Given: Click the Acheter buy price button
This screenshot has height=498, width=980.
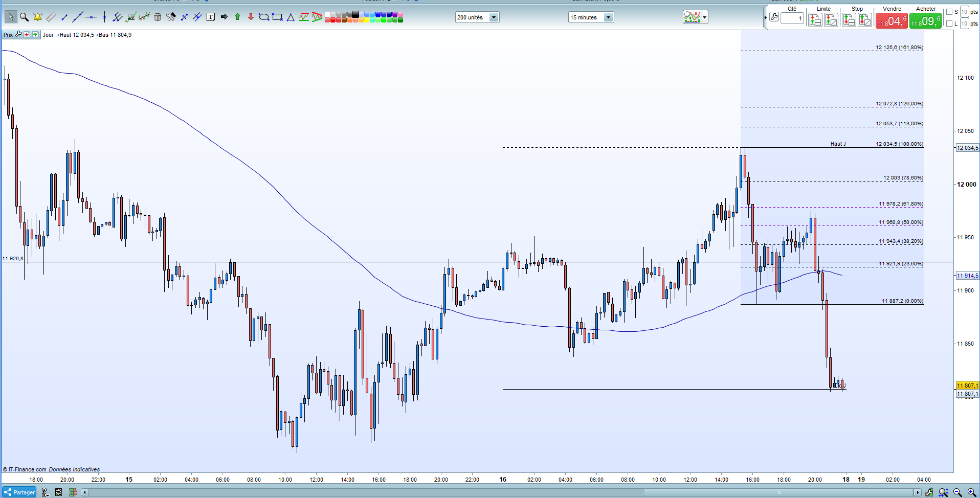Looking at the screenshot, I should coord(925,21).
